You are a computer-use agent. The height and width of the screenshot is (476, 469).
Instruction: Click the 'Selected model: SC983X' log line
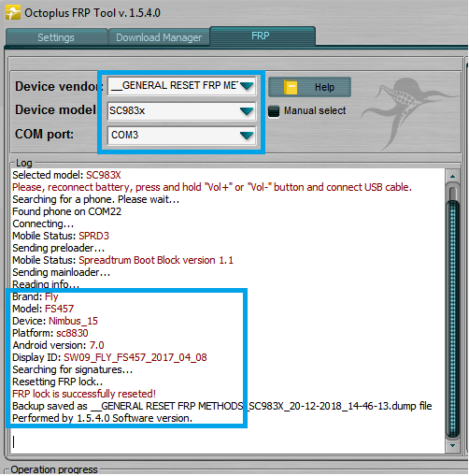pyautogui.click(x=66, y=175)
